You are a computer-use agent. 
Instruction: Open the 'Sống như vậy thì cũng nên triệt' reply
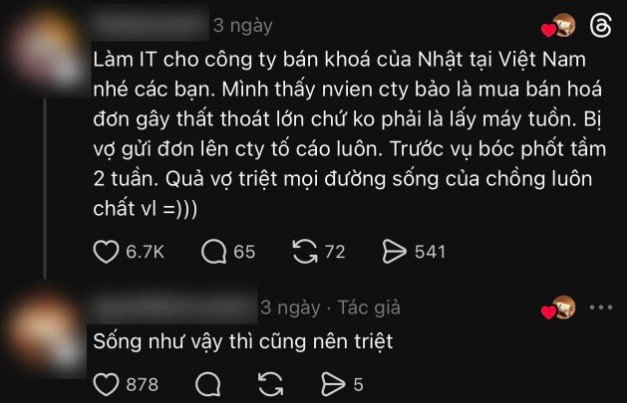pos(243,342)
